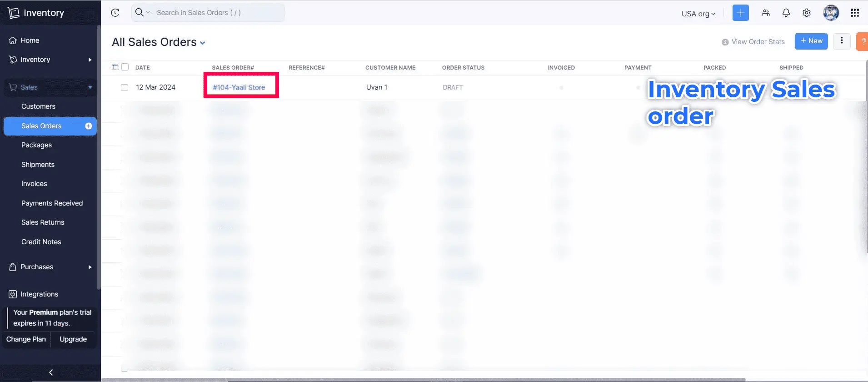Open Invoices in the sidebar
868x382 pixels.
[34, 184]
